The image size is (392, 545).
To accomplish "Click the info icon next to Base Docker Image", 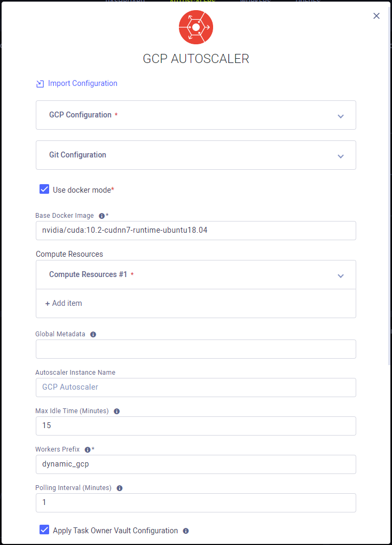I will (101, 215).
